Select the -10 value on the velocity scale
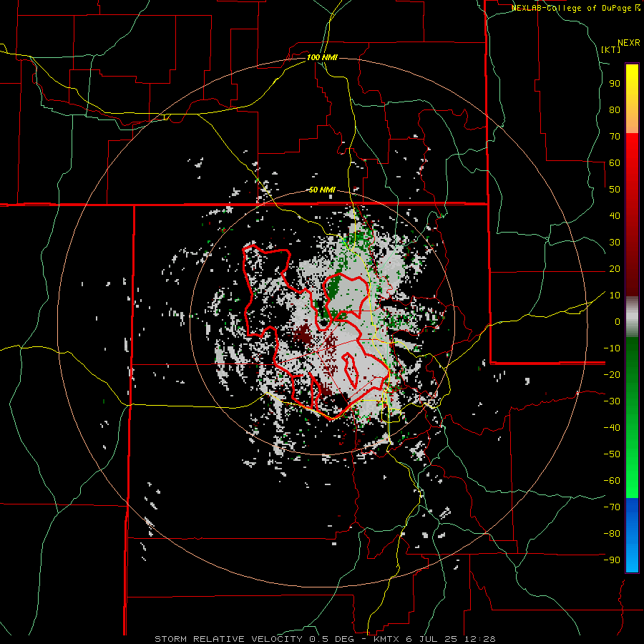This screenshot has height=644, width=644. [x=612, y=348]
